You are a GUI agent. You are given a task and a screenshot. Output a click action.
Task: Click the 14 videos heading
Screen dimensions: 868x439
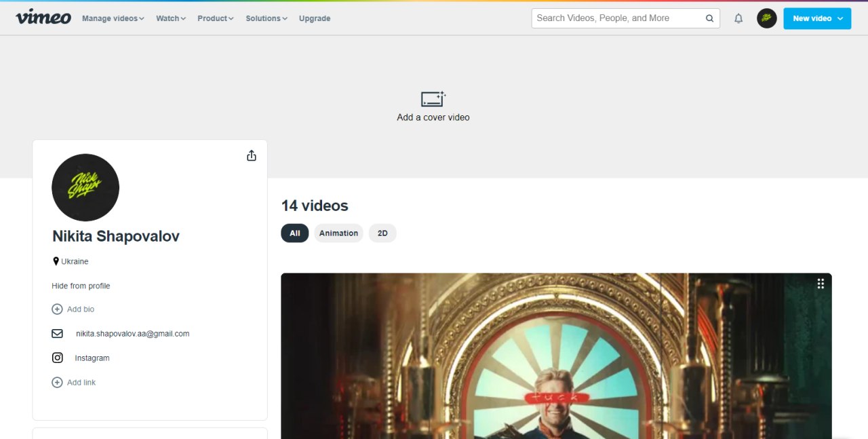(315, 206)
